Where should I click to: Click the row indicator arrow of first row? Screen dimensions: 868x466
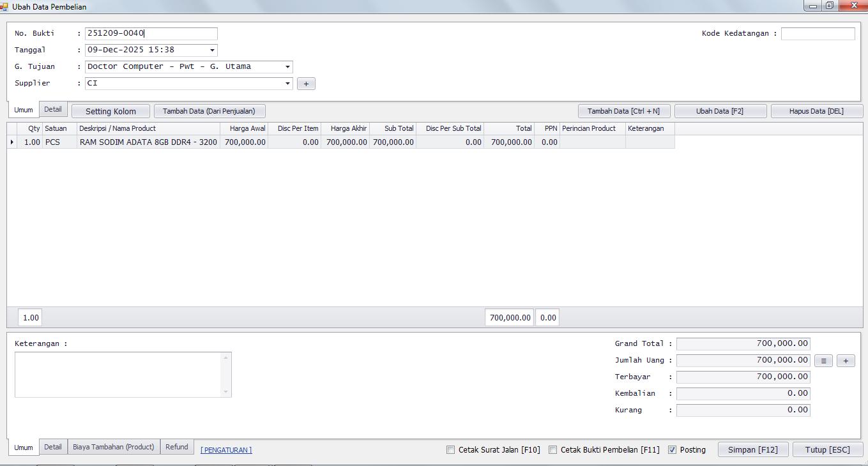[11, 142]
